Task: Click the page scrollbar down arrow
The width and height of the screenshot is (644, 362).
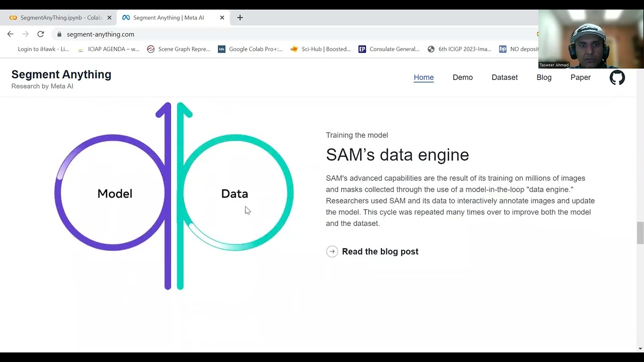Action: [640, 348]
